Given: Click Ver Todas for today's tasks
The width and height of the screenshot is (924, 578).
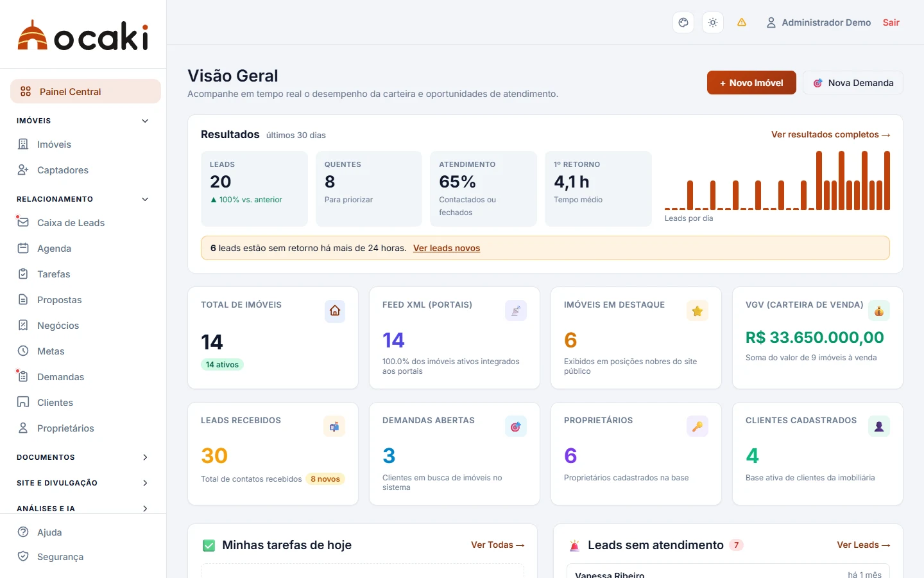Looking at the screenshot, I should point(498,545).
